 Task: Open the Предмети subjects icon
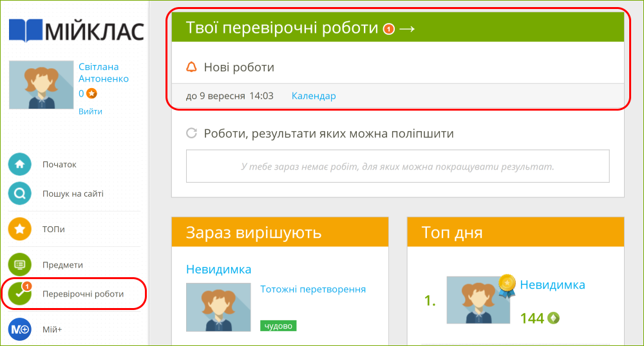[20, 264]
